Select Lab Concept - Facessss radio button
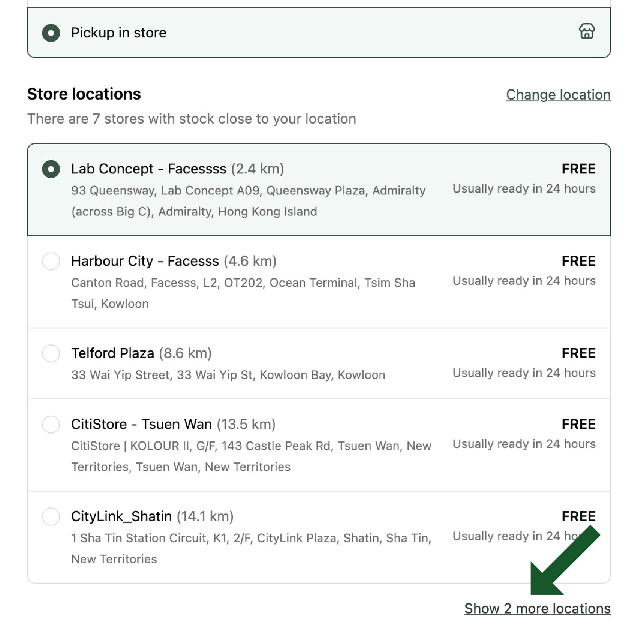 click(x=51, y=169)
